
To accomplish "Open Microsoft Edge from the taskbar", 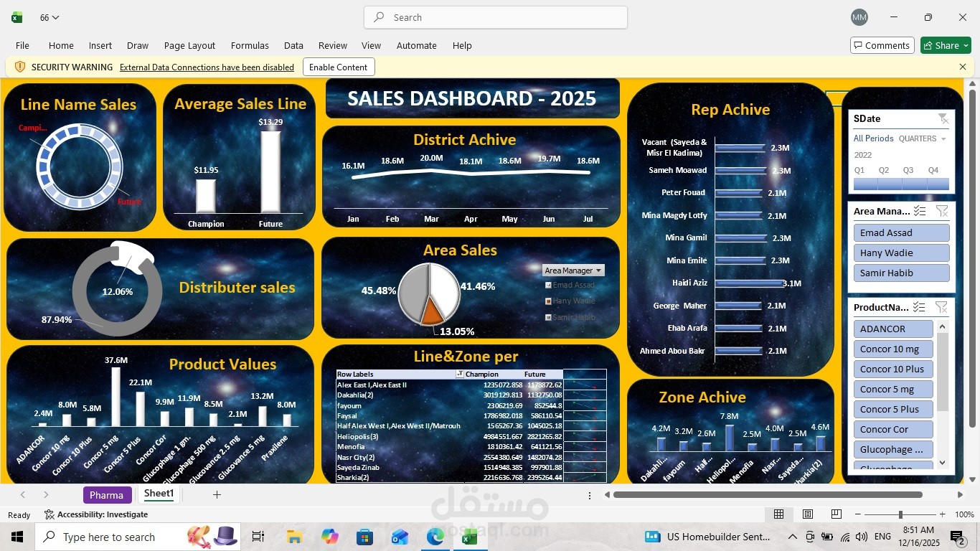I will pyautogui.click(x=435, y=537).
